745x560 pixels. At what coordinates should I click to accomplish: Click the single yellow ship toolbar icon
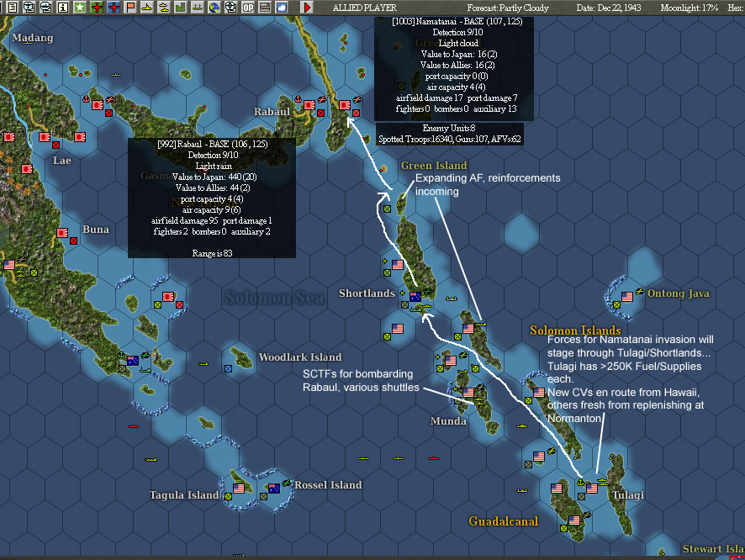pyautogui.click(x=147, y=7)
